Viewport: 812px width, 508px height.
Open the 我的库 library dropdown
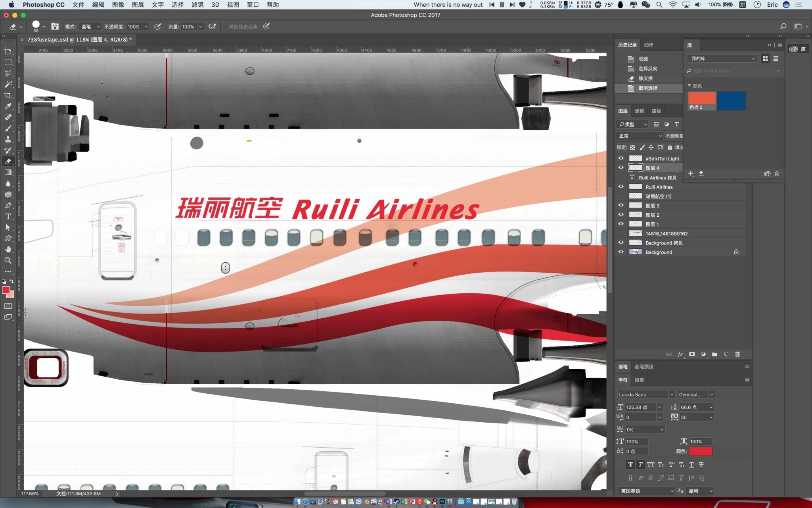722,59
